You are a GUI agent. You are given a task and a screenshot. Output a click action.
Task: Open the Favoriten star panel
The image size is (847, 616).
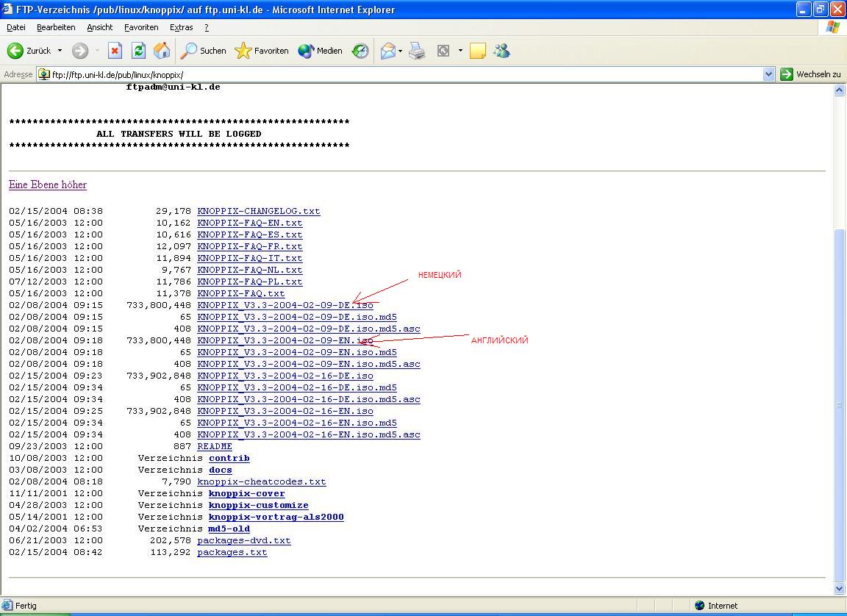262,51
